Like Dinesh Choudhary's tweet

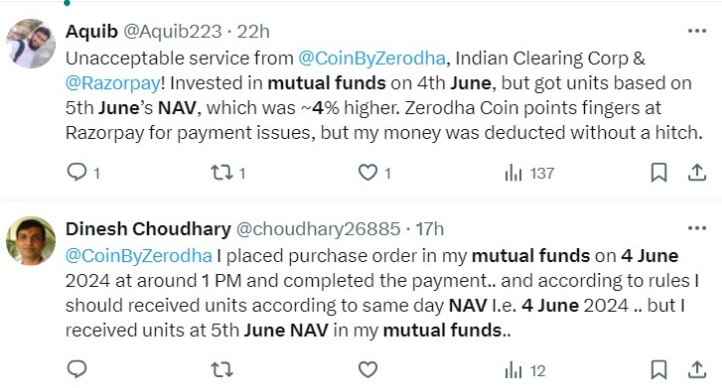(x=368, y=370)
